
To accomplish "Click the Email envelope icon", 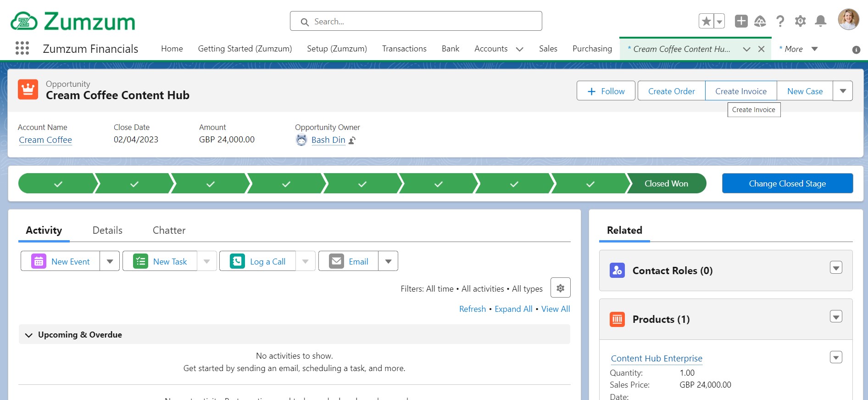I will (336, 261).
